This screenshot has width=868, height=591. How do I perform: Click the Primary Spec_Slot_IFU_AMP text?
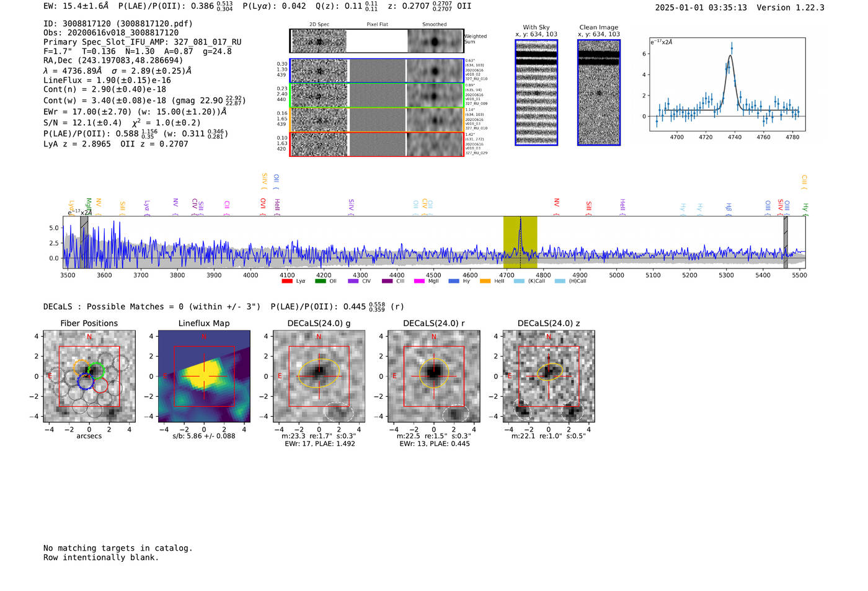(143, 42)
